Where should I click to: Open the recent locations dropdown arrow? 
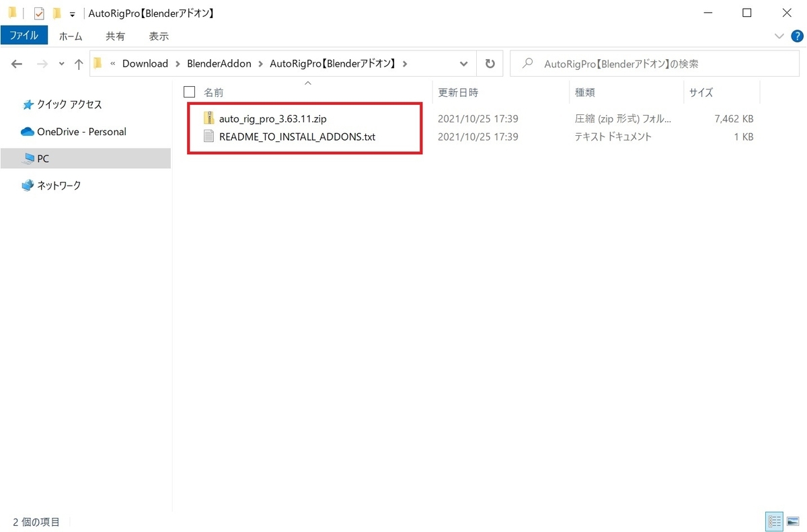click(x=62, y=64)
